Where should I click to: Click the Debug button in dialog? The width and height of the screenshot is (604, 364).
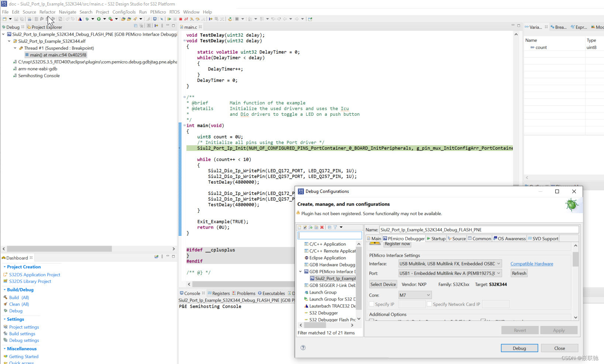(519, 348)
